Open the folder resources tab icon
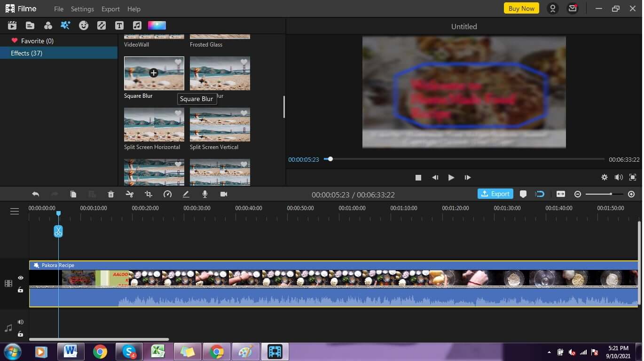The height and width of the screenshot is (361, 644). (30, 25)
